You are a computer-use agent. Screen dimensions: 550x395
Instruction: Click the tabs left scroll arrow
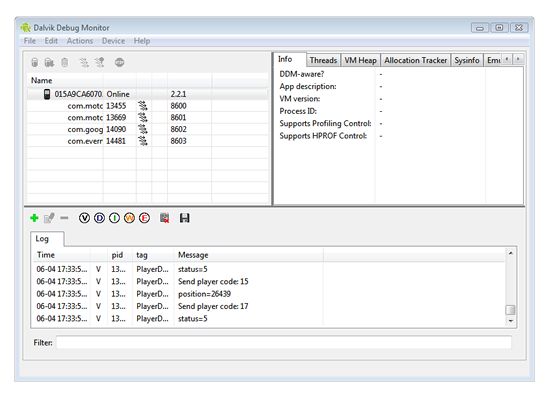coord(507,59)
